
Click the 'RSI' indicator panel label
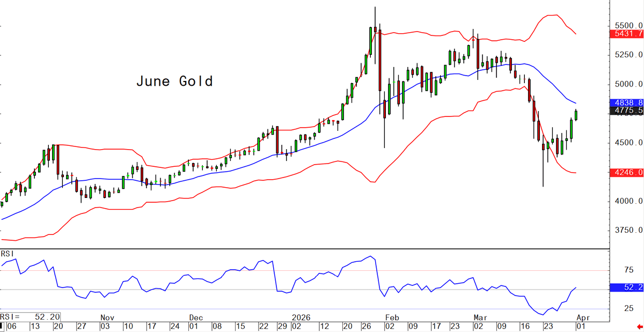[8, 253]
